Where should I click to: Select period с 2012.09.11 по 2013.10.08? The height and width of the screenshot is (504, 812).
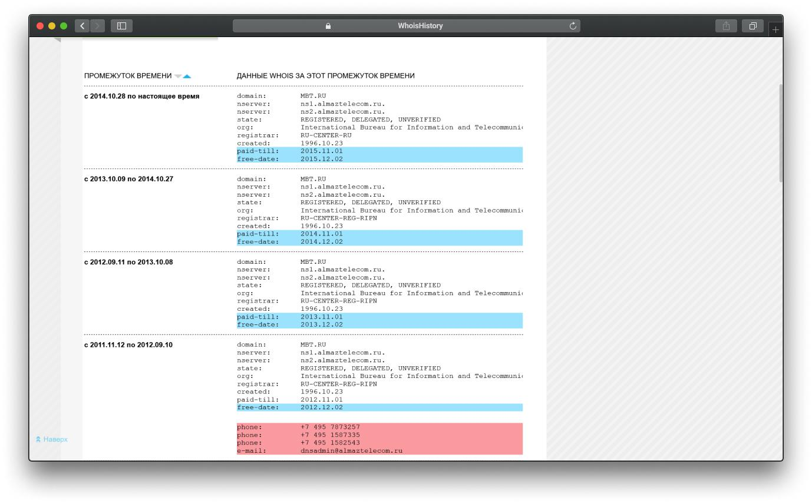click(x=128, y=262)
